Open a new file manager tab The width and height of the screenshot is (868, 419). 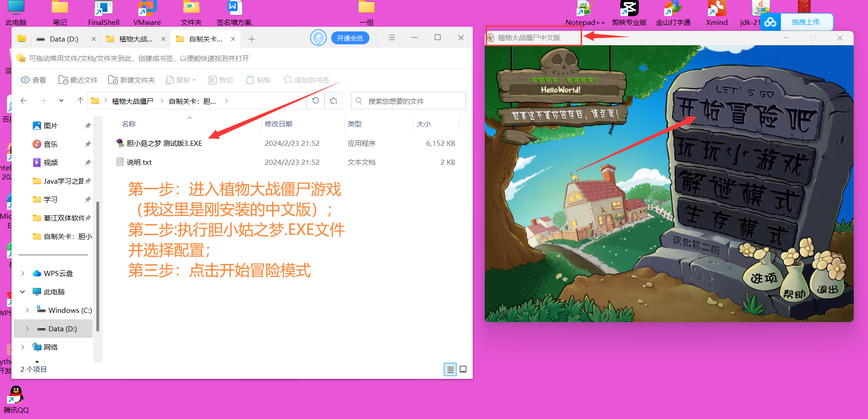click(x=251, y=39)
